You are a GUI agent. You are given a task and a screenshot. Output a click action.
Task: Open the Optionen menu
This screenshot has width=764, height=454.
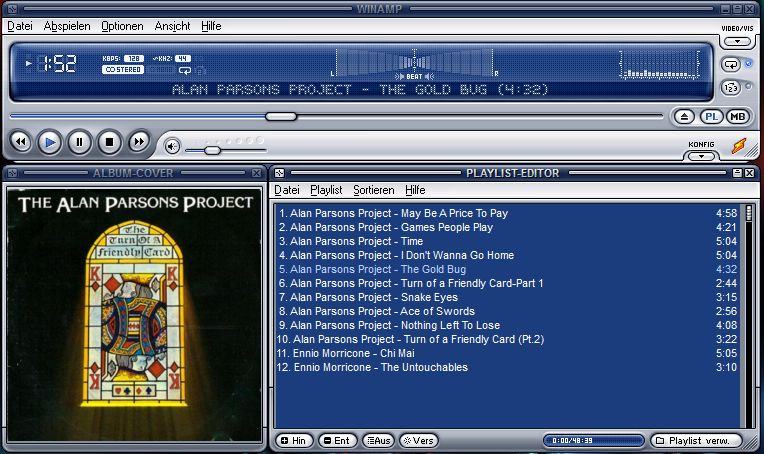pyautogui.click(x=122, y=26)
